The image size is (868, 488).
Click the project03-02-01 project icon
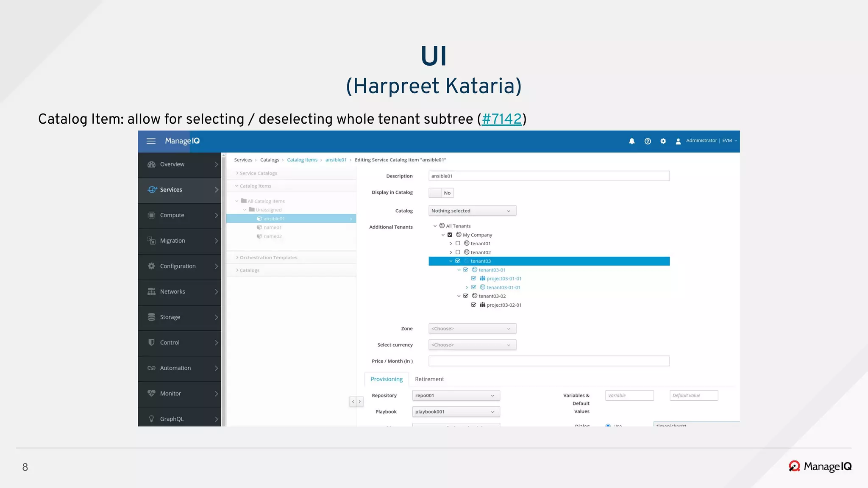coord(482,305)
